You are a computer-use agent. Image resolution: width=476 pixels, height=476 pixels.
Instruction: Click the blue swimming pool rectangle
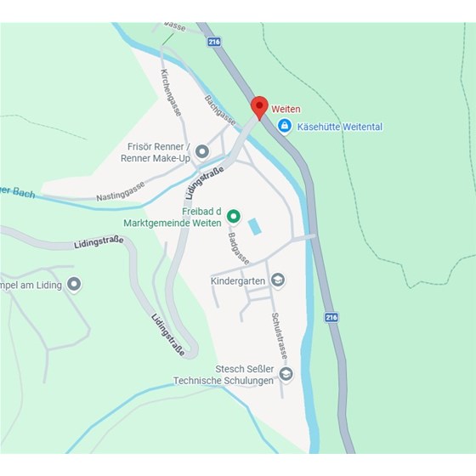coord(255,226)
